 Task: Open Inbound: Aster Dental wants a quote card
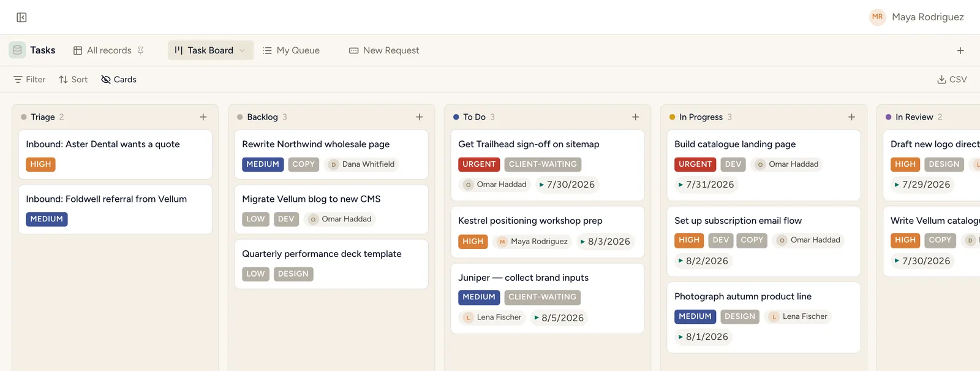coord(115,155)
